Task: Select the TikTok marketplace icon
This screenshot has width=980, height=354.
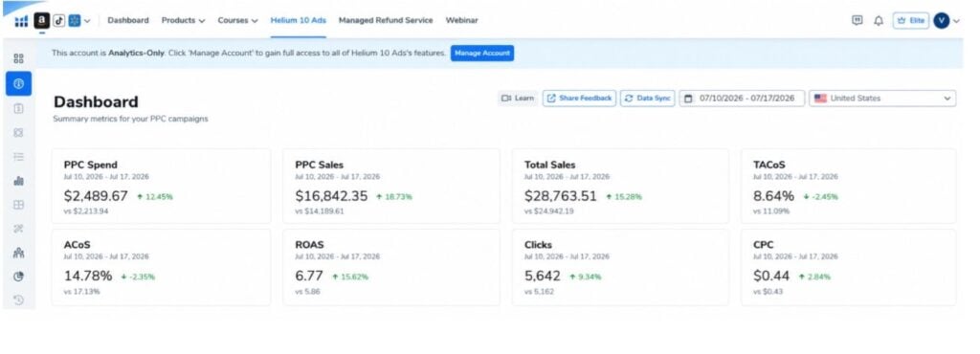Action: [x=58, y=21]
